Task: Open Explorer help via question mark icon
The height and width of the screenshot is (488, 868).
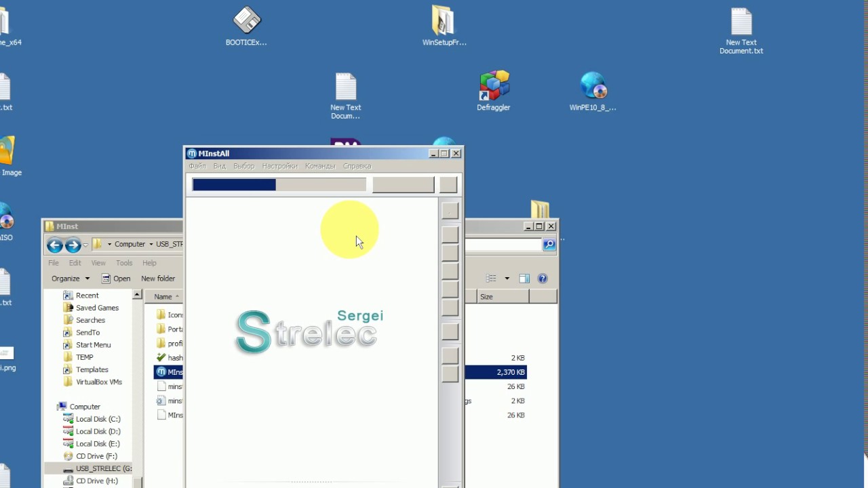Action: coord(542,279)
